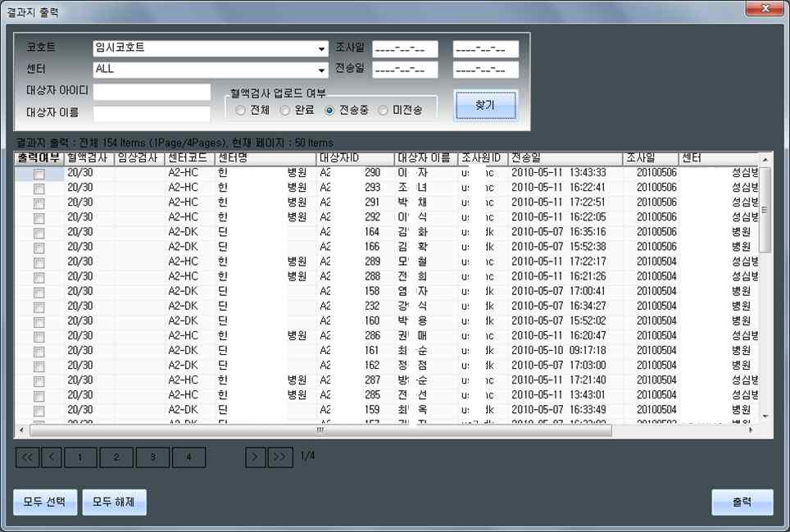Screen dimensions: 790x532
Task: Check the 출력여부 box in first row
Action: [39, 174]
